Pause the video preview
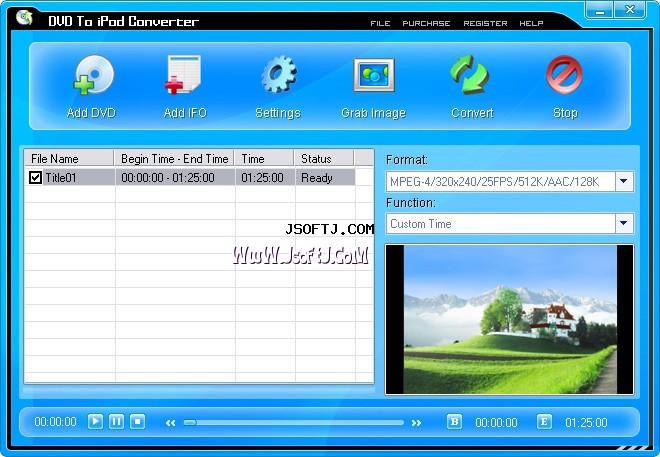Screen dimensions: 660x457 [116, 421]
